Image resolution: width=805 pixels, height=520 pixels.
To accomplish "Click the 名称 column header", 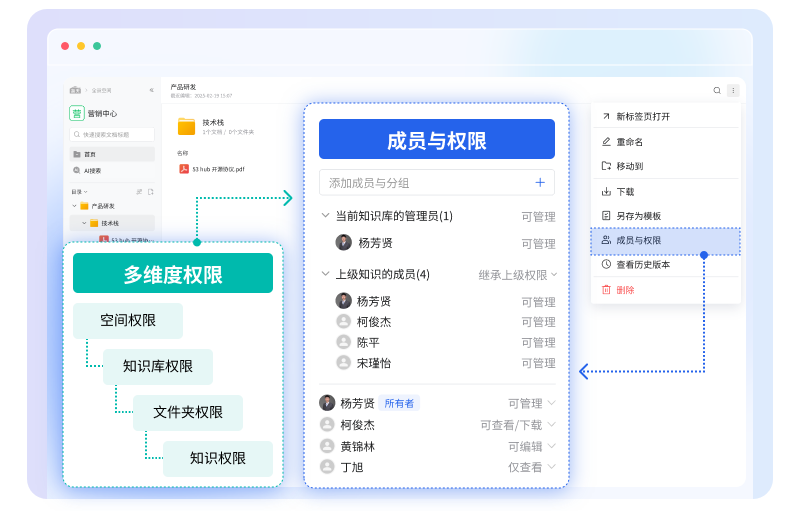I will coord(182,153).
